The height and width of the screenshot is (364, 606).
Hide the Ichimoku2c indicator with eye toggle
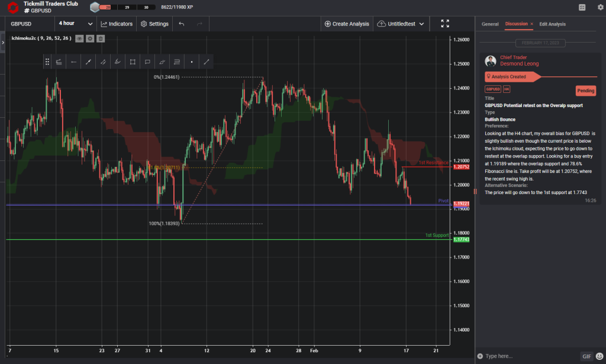(79, 38)
